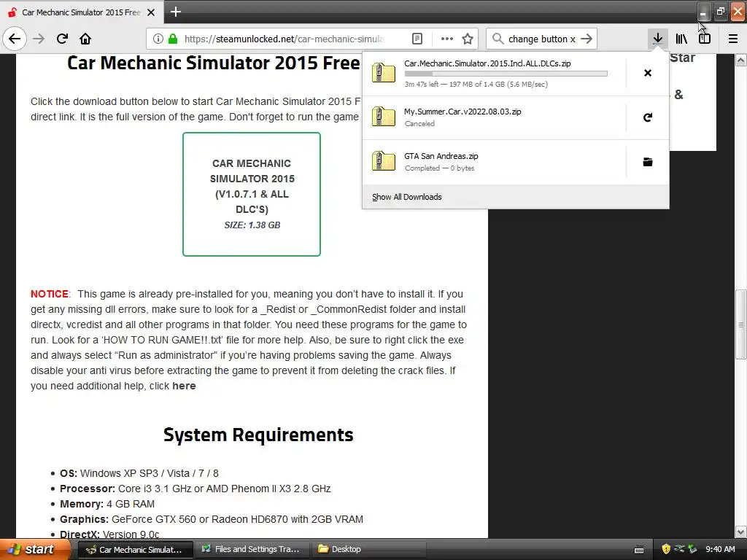Click the Car Mechanic Simulator 2015 Free page title

tap(214, 63)
